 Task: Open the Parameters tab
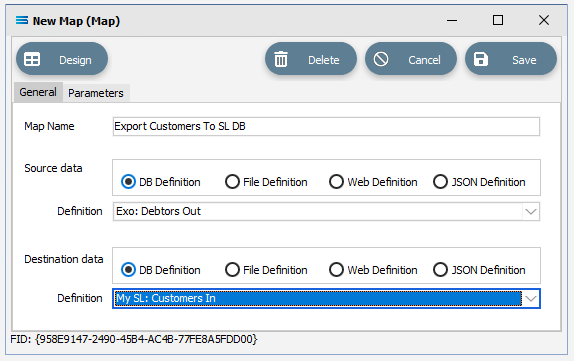[96, 93]
